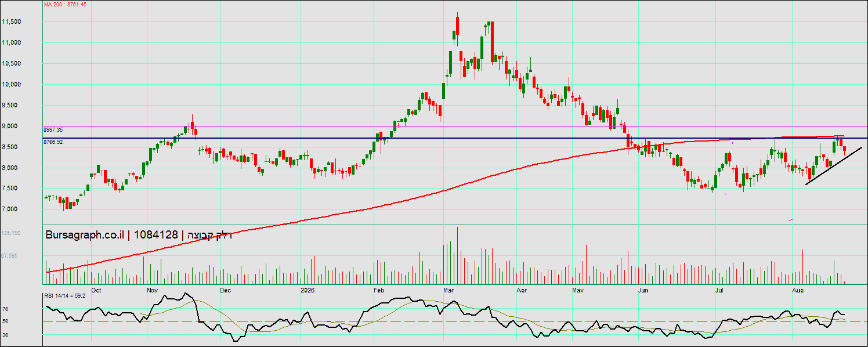Select the Oct label on time axis
This screenshot has height=347, width=868.
click(96, 290)
